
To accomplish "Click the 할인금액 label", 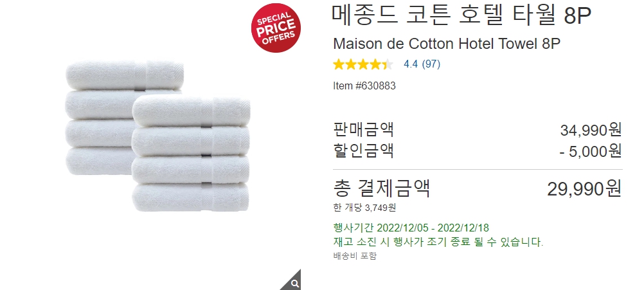I will [x=364, y=150].
